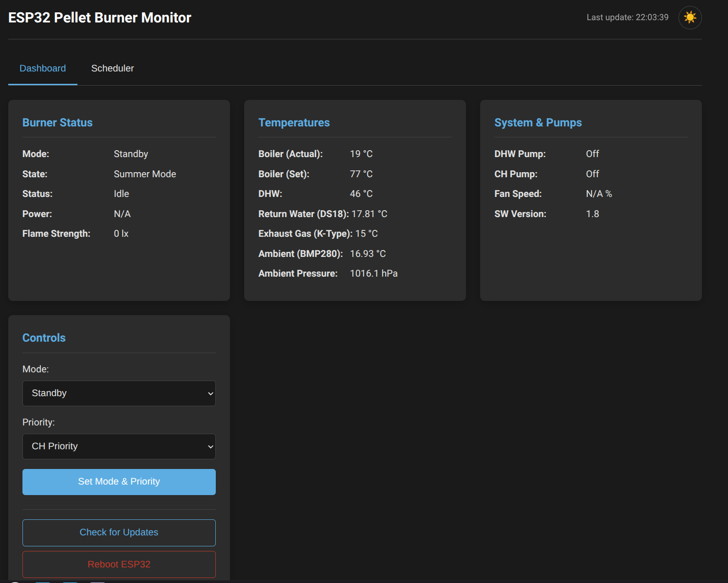Click the Last update timestamp text
Image resolution: width=728 pixels, height=583 pixels.
coord(627,17)
